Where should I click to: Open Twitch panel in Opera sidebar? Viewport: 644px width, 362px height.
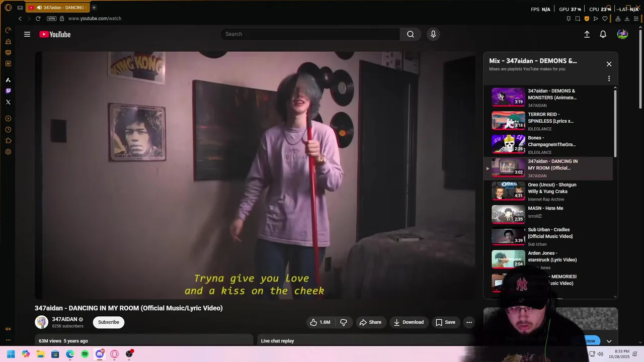[8, 91]
